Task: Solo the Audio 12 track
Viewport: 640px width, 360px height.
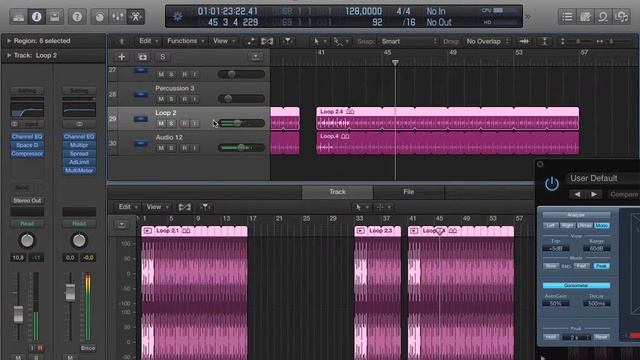Action: [171, 148]
